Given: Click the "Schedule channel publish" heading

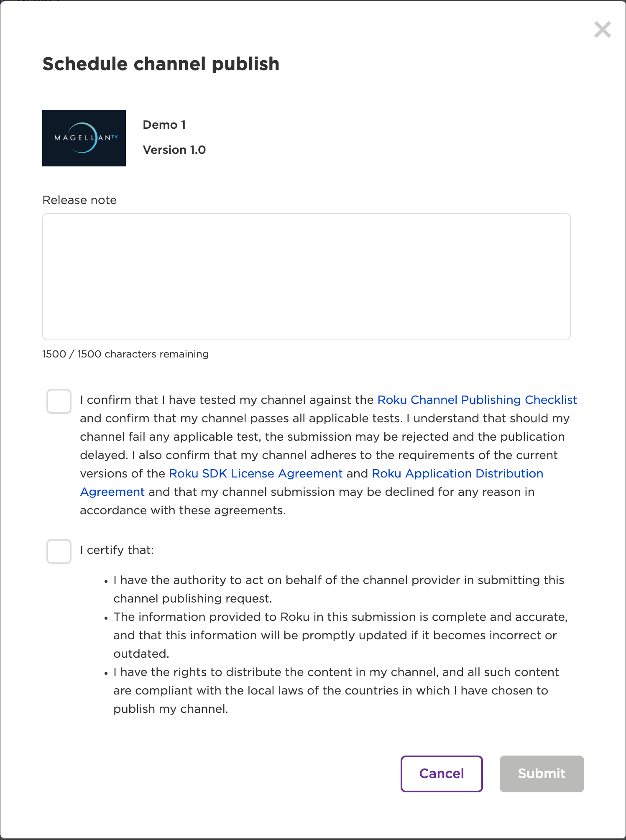Looking at the screenshot, I should pyautogui.click(x=161, y=64).
